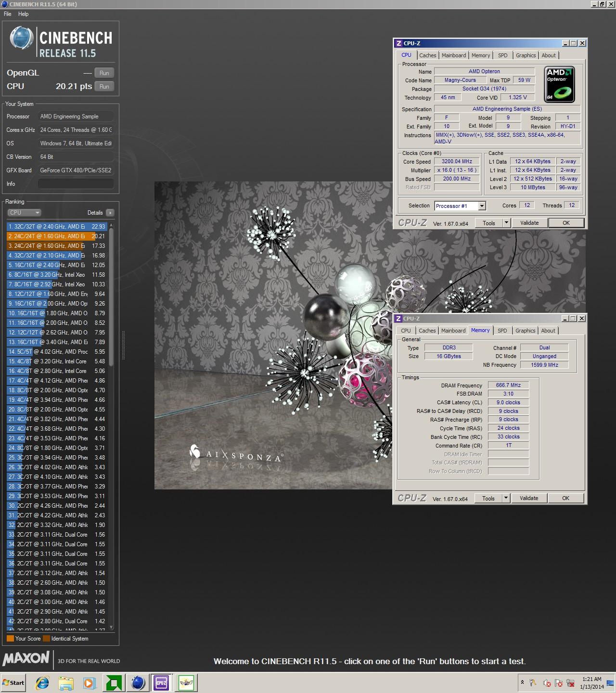Select ranking row 14 scoring 5.95

click(57, 351)
